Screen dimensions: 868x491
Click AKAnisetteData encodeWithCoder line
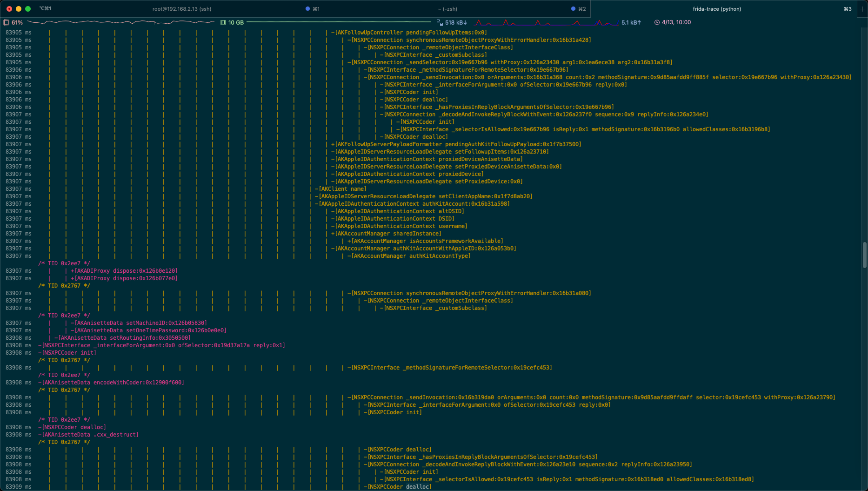(111, 383)
